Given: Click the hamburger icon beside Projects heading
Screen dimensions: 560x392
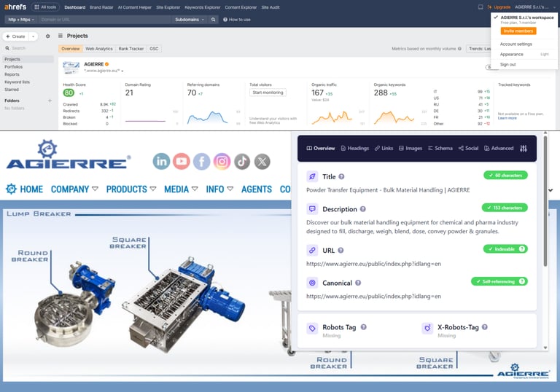Looking at the screenshot, I should pos(61,36).
